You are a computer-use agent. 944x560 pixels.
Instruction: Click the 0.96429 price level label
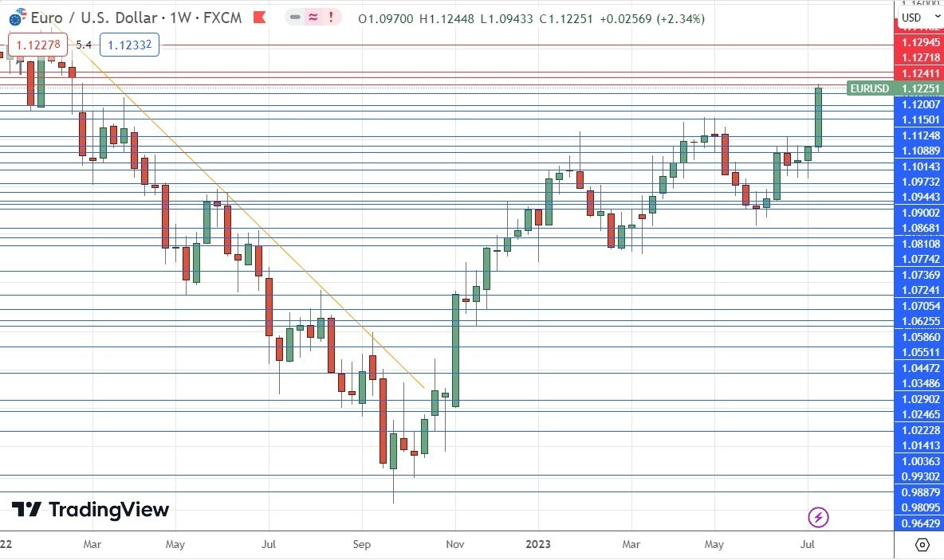[x=921, y=523]
